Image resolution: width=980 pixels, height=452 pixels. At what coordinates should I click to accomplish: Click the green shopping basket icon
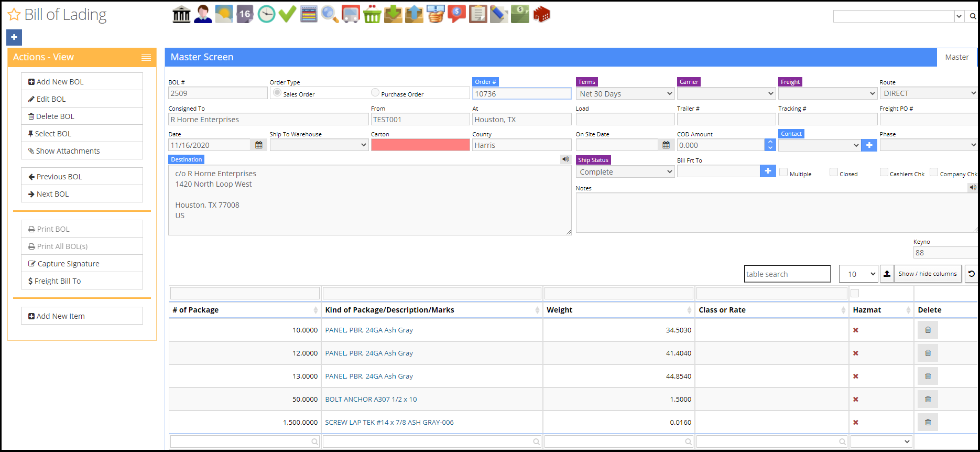point(372,14)
